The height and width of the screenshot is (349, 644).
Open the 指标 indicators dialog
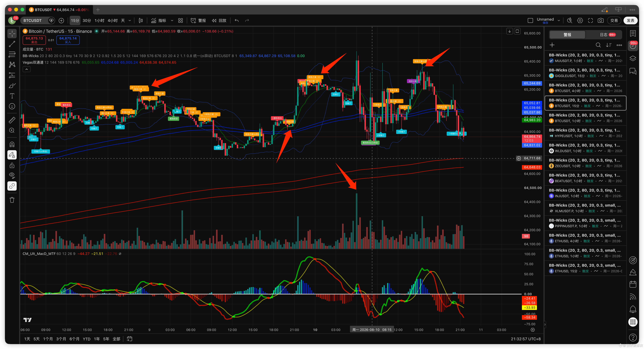click(159, 20)
